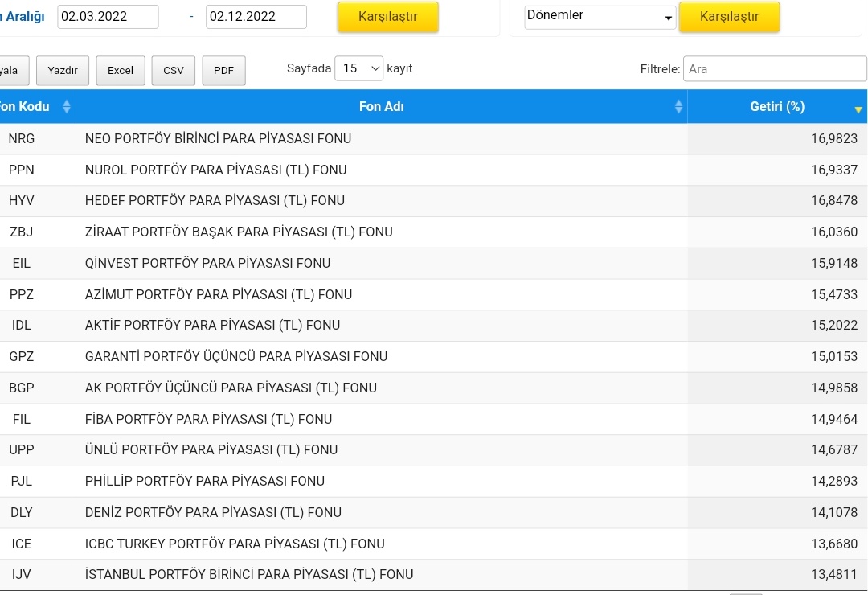Click fund code ICE

(x=22, y=544)
